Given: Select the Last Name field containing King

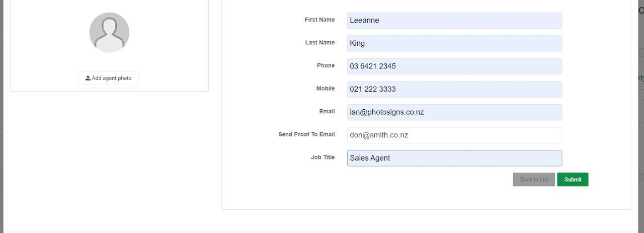Looking at the screenshot, I should tap(454, 43).
